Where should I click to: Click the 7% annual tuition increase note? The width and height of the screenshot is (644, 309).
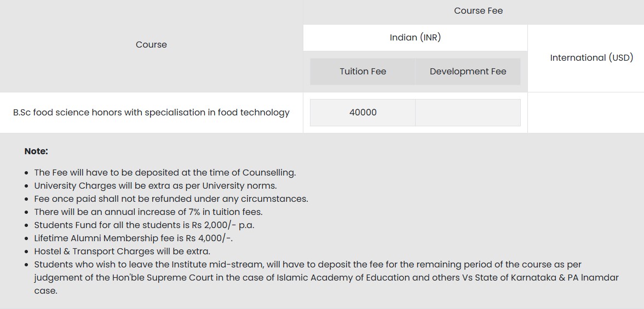pyautogui.click(x=148, y=212)
